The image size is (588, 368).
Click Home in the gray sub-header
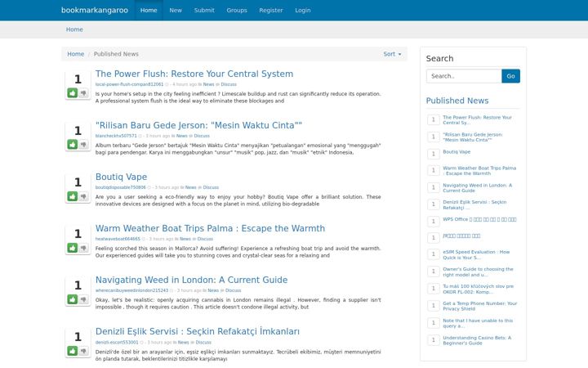click(74, 29)
